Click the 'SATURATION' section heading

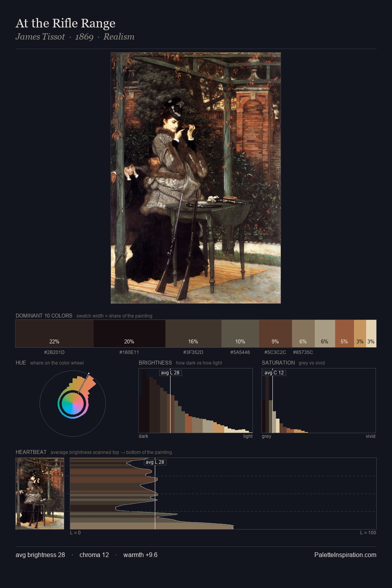click(x=278, y=363)
